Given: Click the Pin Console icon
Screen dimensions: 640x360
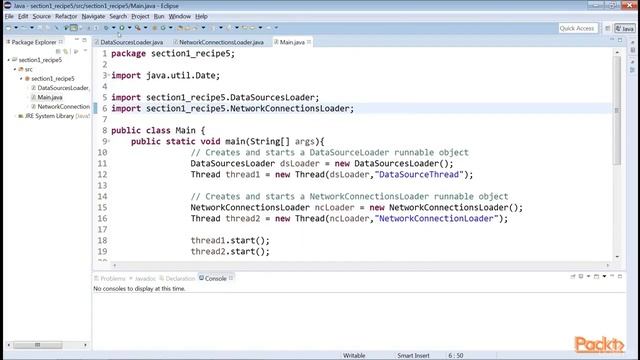Looking at the screenshot, I should [x=573, y=277].
